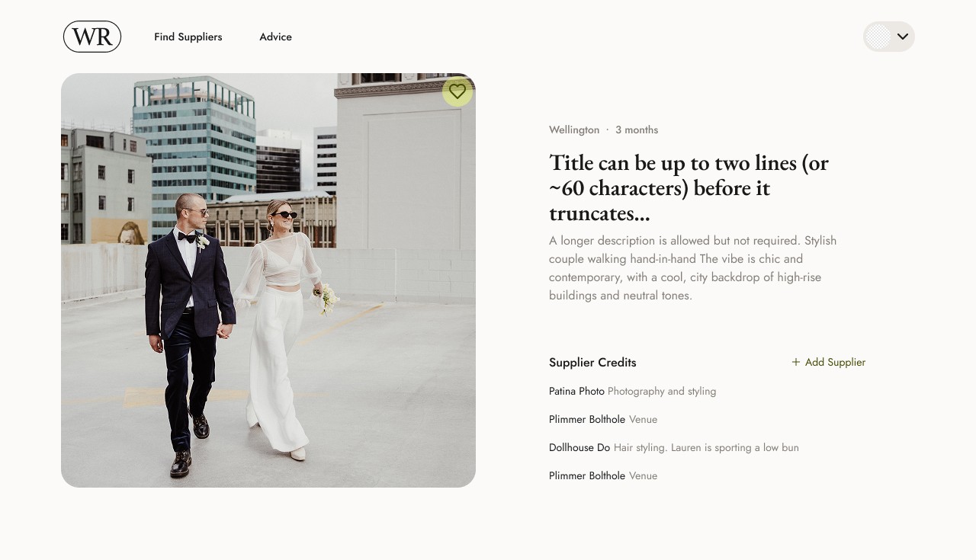
Task: Click the 3 months timestamp
Action: pyautogui.click(x=637, y=130)
